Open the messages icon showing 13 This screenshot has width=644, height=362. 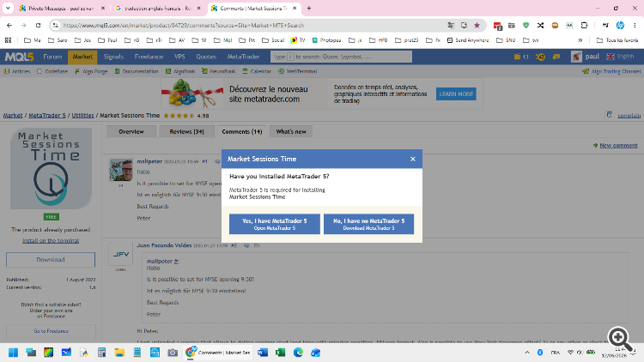pos(521,57)
